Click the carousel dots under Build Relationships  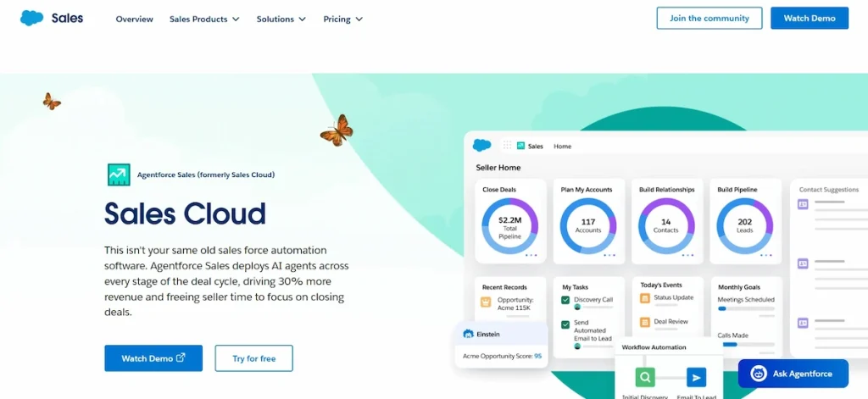point(688,255)
